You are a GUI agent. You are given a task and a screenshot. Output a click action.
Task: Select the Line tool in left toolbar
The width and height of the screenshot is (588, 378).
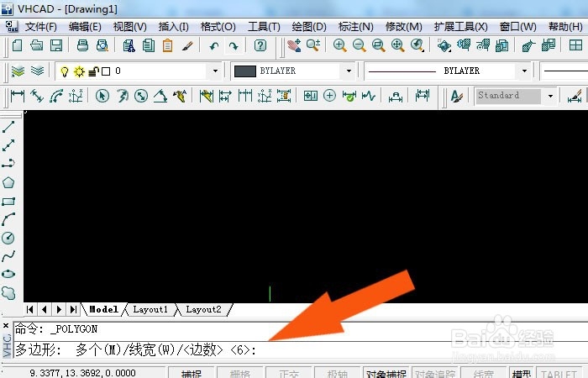pyautogui.click(x=8, y=127)
